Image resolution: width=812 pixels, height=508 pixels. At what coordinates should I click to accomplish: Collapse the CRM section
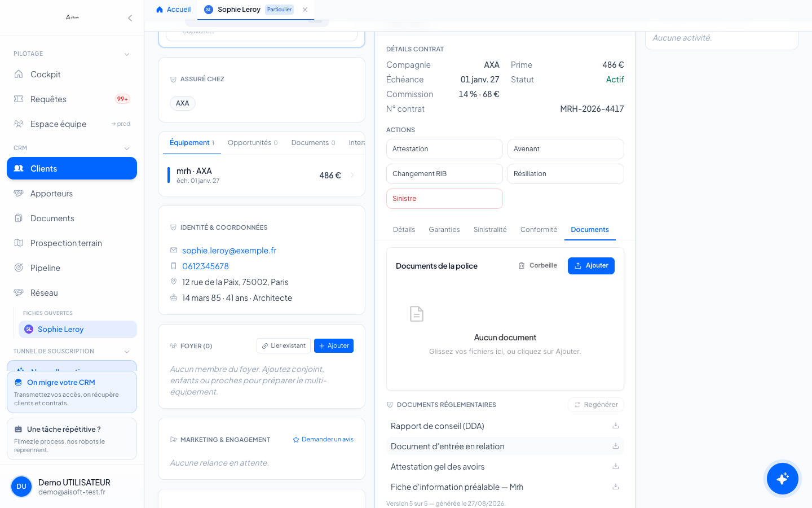click(127, 148)
